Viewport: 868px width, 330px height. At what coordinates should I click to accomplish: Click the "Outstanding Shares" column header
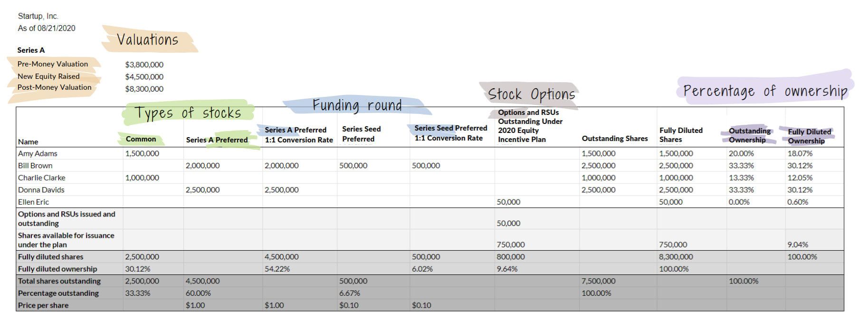(615, 139)
